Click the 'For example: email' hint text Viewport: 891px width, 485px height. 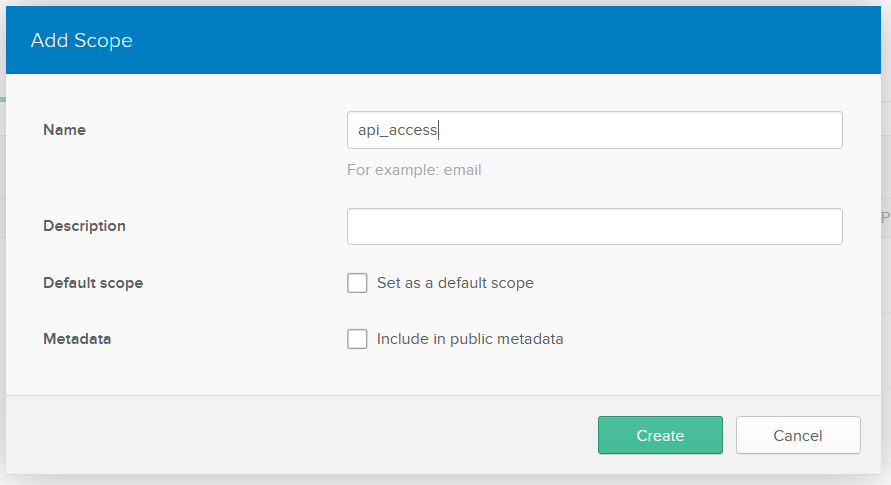click(414, 170)
